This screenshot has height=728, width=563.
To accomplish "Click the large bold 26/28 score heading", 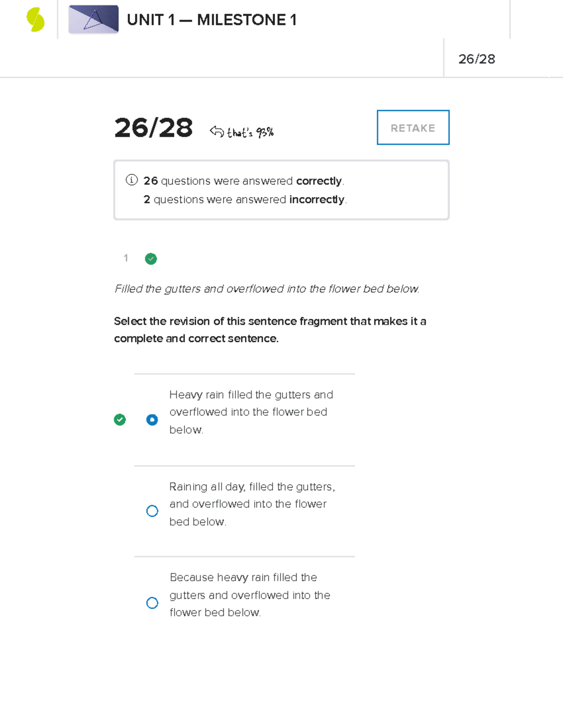I will point(153,128).
